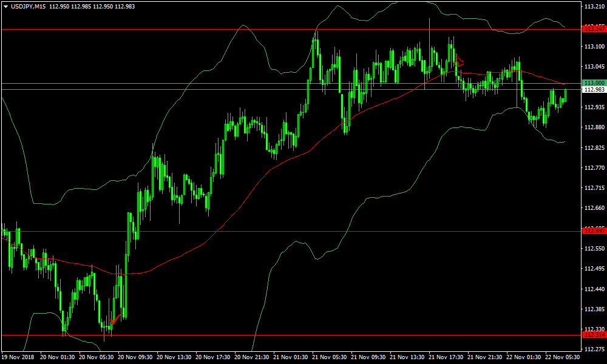
Task: Click the 20 Nov 09:30 time label
Action: tap(135, 357)
